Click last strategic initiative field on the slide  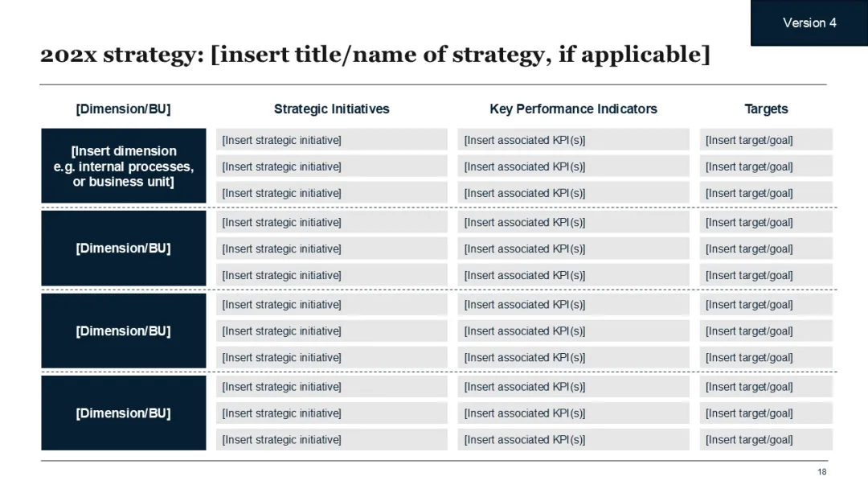pyautogui.click(x=332, y=440)
